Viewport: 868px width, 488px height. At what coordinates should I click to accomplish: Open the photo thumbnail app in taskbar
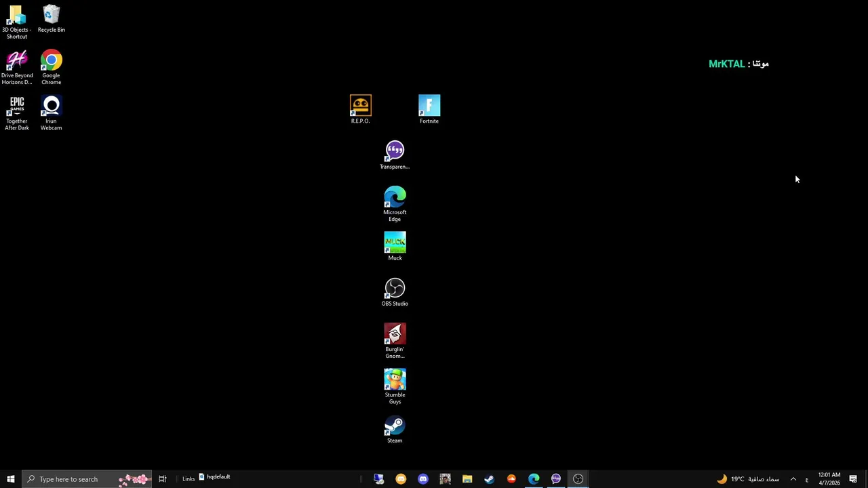click(445, 479)
